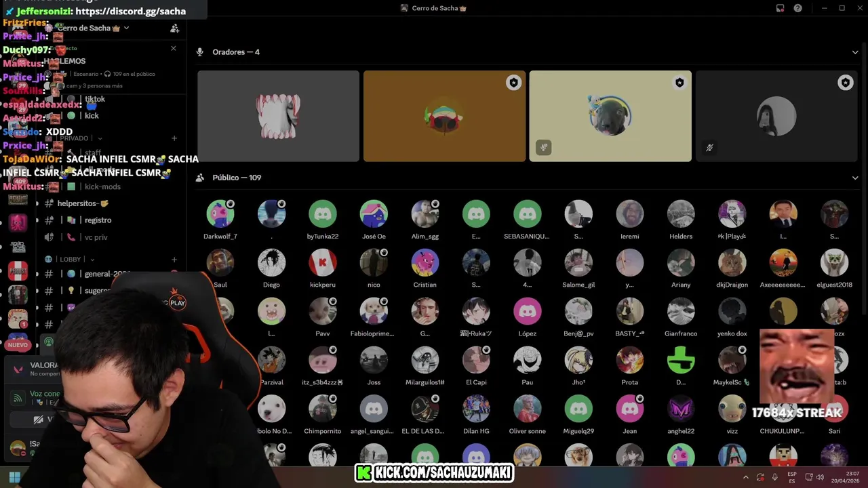Image resolution: width=868 pixels, height=488 pixels.
Task: Click moderator shield badge on beige speaker tile
Action: pos(679,83)
